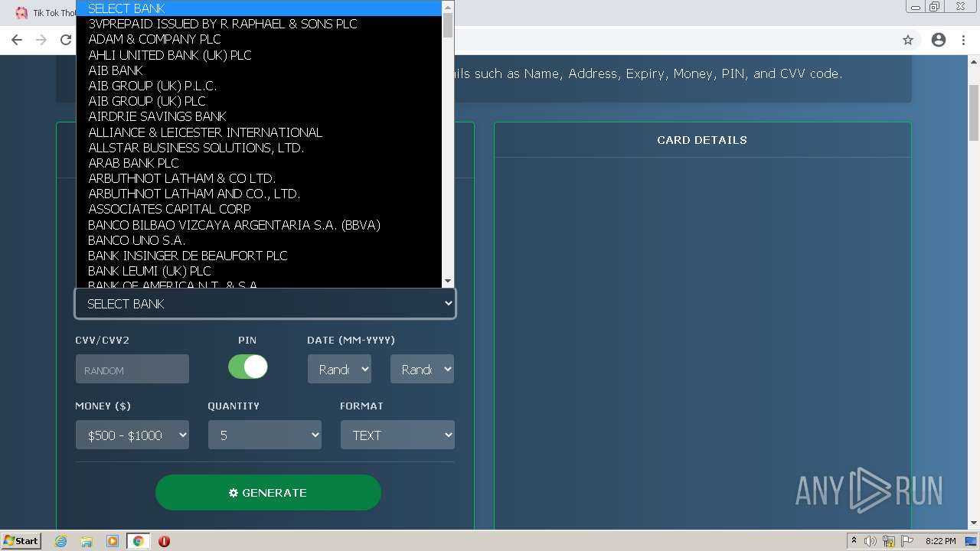Click the page scrollbar down arrow
Image resolution: width=980 pixels, height=551 pixels.
[974, 523]
